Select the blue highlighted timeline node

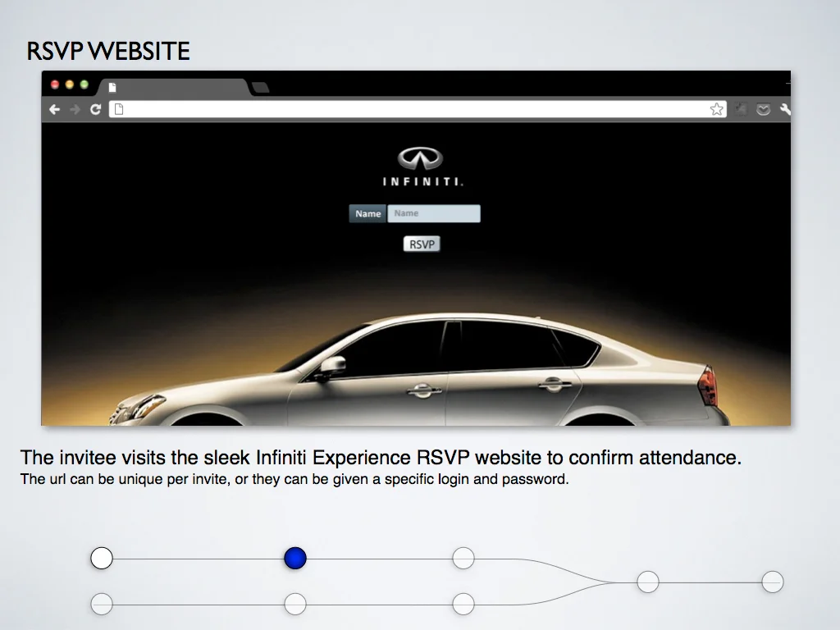[295, 558]
